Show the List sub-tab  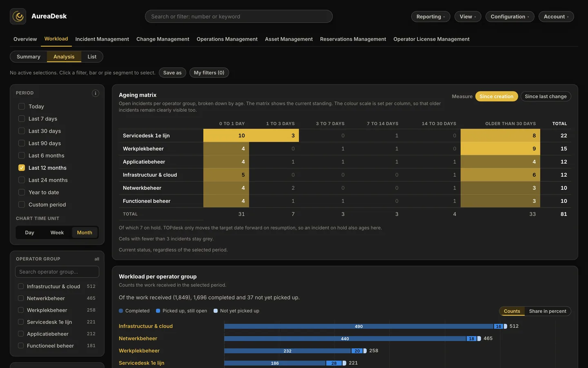coord(92,57)
